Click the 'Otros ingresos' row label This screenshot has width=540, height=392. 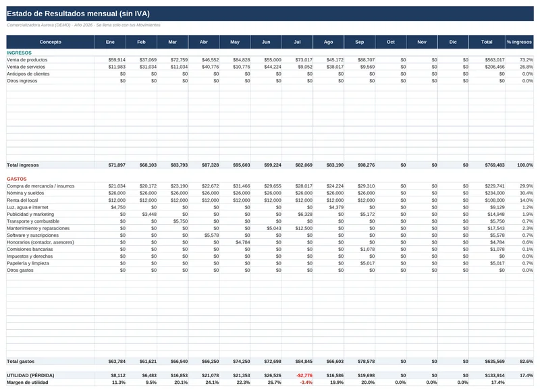click(x=22, y=81)
